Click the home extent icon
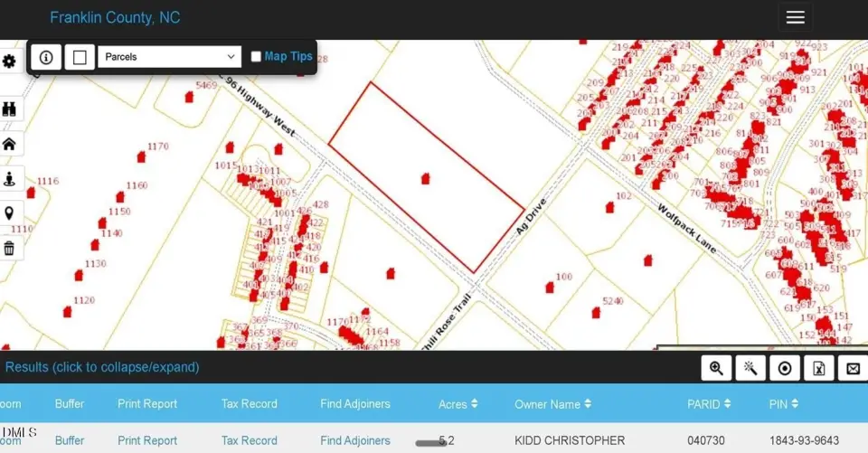Viewport: 868px width, 453px height. point(10,144)
